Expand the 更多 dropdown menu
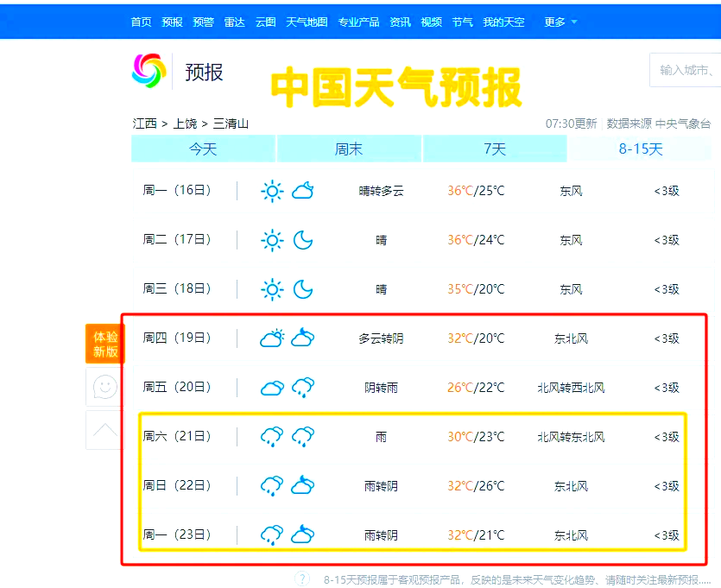Viewport: 721px width, 588px height. pos(560,22)
